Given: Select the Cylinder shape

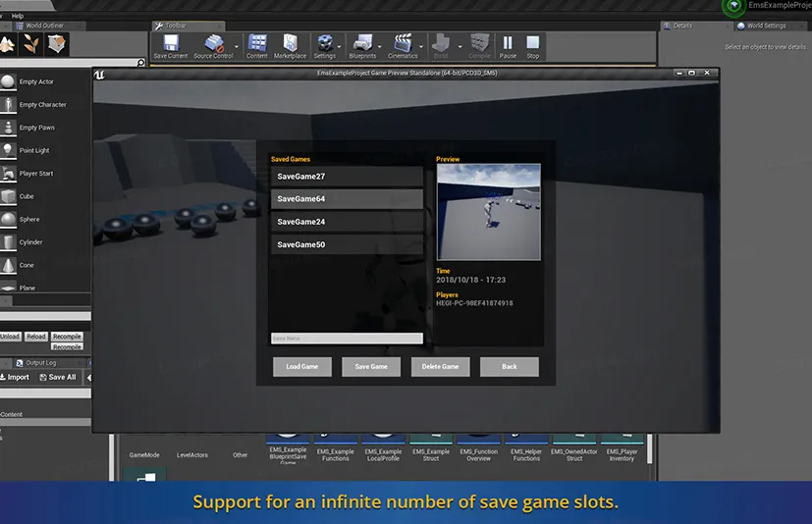Looking at the screenshot, I should pos(45,241).
